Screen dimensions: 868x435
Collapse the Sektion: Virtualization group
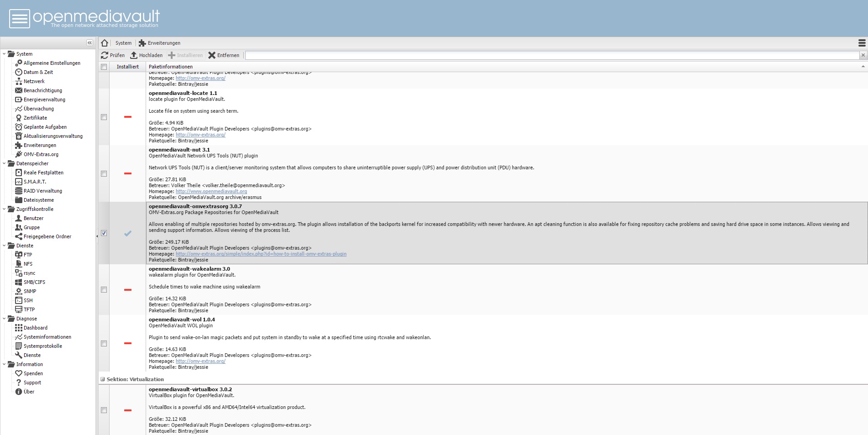point(103,379)
